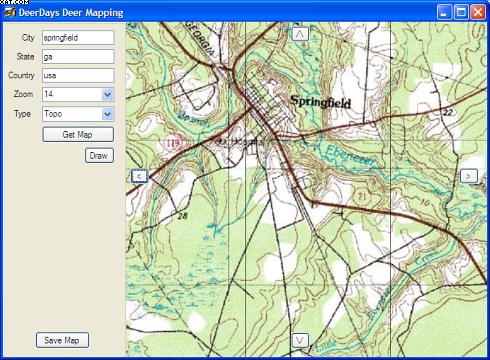Click the Draw button
The height and width of the screenshot is (360, 490).
(99, 156)
